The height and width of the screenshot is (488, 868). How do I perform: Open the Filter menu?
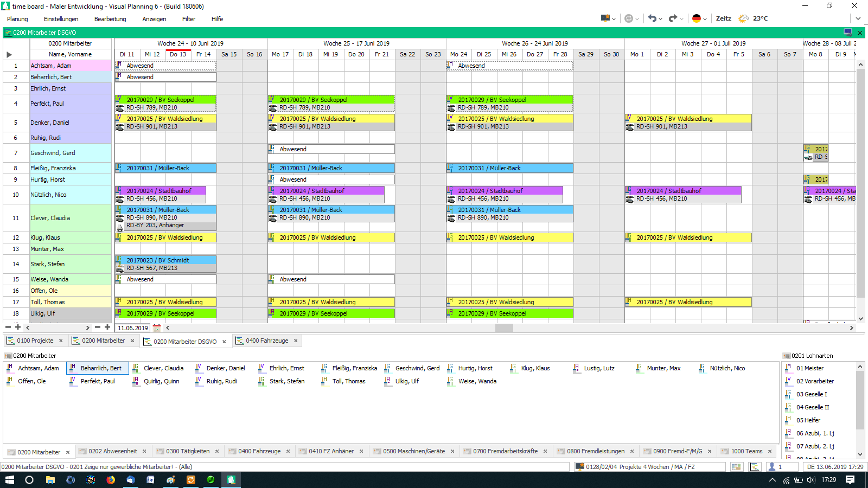189,19
